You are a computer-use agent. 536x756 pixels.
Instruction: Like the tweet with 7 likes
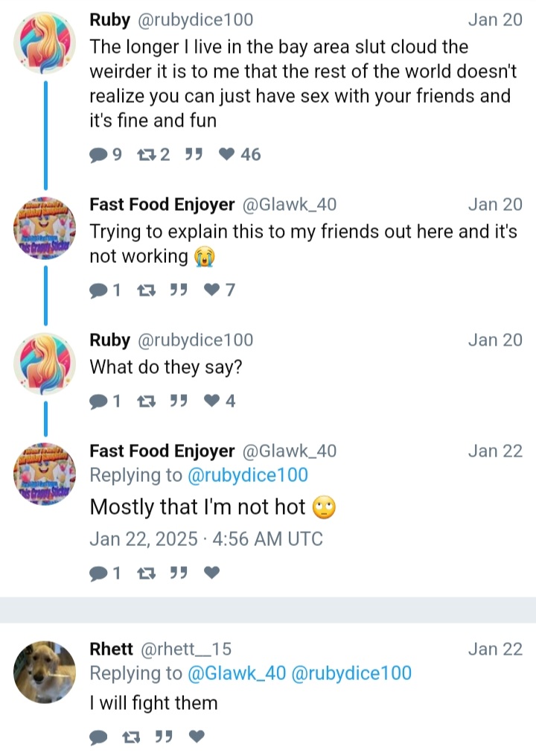click(x=212, y=290)
